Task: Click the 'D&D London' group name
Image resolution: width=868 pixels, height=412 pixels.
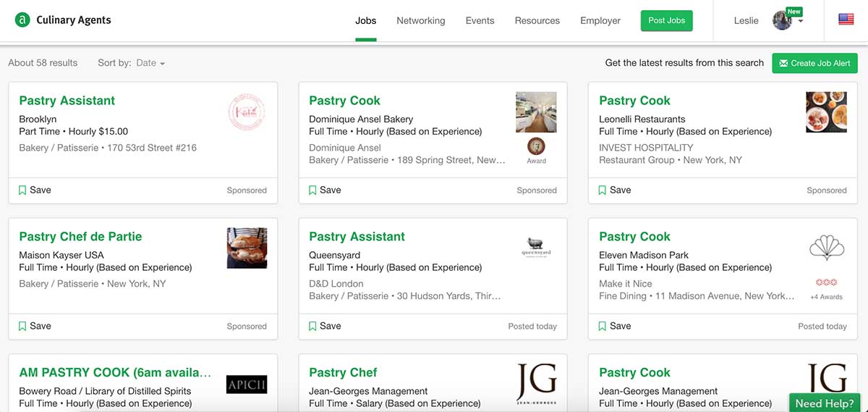Action: (336, 284)
